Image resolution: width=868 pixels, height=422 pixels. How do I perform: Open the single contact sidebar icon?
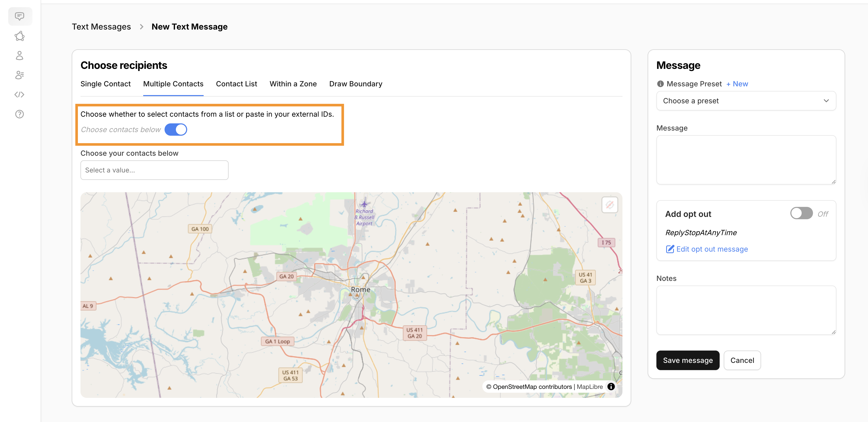pyautogui.click(x=20, y=56)
